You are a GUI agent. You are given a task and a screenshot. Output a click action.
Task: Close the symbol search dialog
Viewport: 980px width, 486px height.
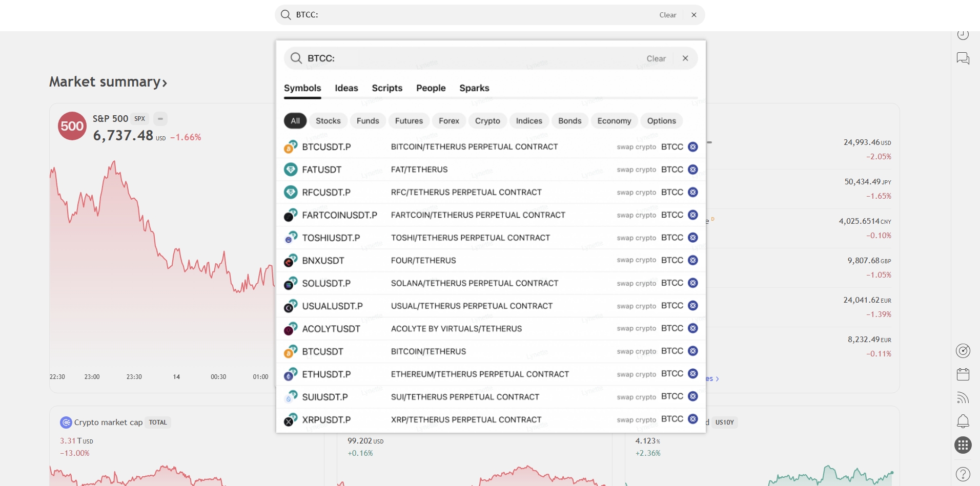click(685, 58)
